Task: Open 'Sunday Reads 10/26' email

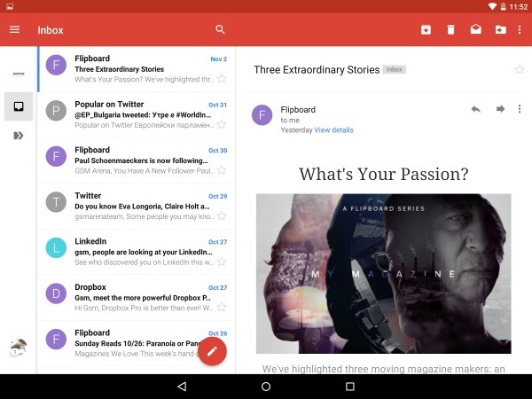Action: tap(136, 343)
